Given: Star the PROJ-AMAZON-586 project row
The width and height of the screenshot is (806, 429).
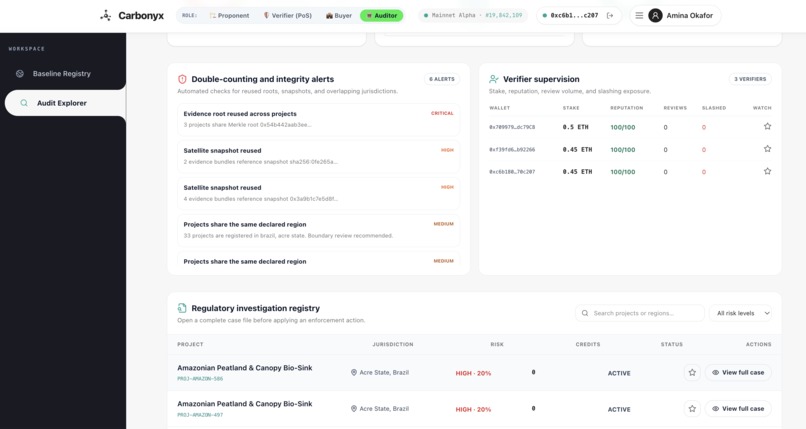Looking at the screenshot, I should [x=692, y=372].
